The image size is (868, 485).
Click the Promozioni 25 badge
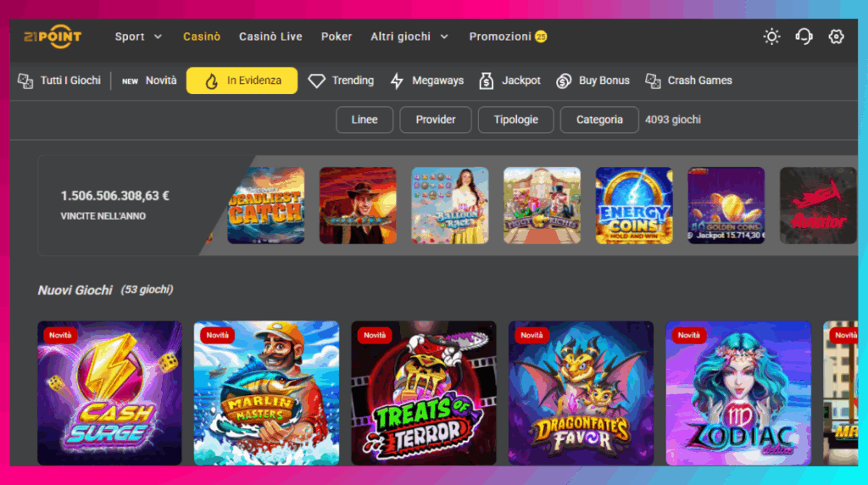tap(541, 36)
